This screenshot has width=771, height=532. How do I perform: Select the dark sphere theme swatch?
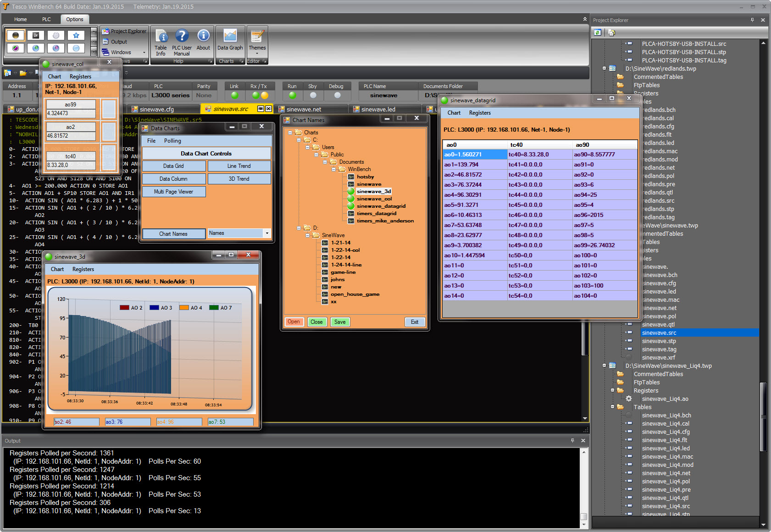tap(15, 35)
